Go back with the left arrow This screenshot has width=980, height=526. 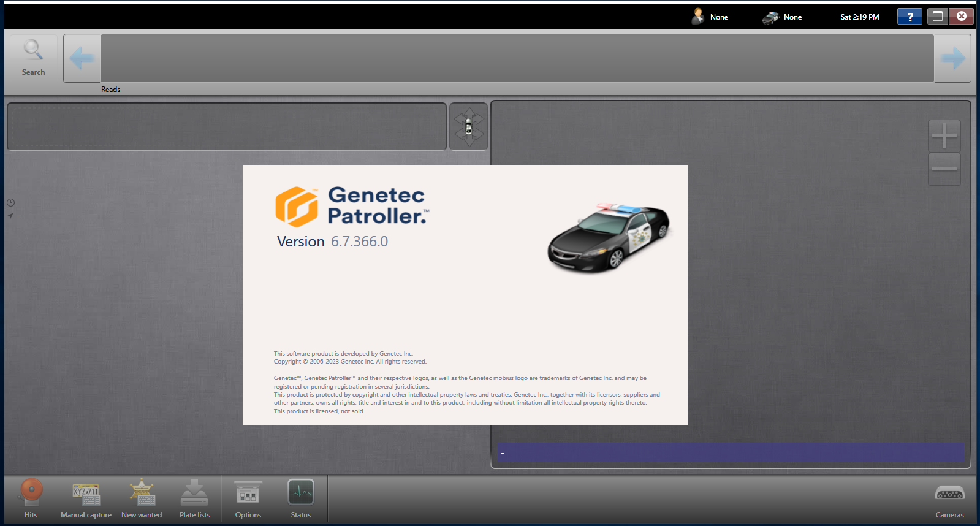coord(82,58)
